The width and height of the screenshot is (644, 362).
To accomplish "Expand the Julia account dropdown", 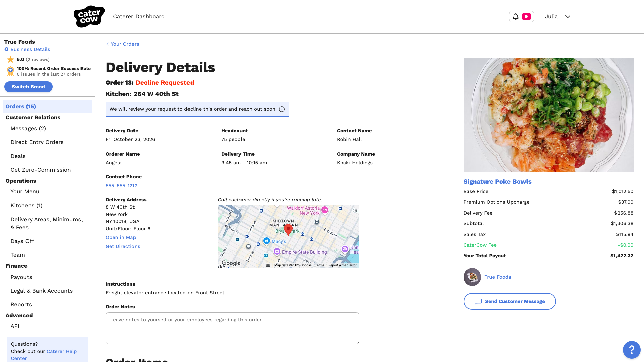I will coord(557,16).
